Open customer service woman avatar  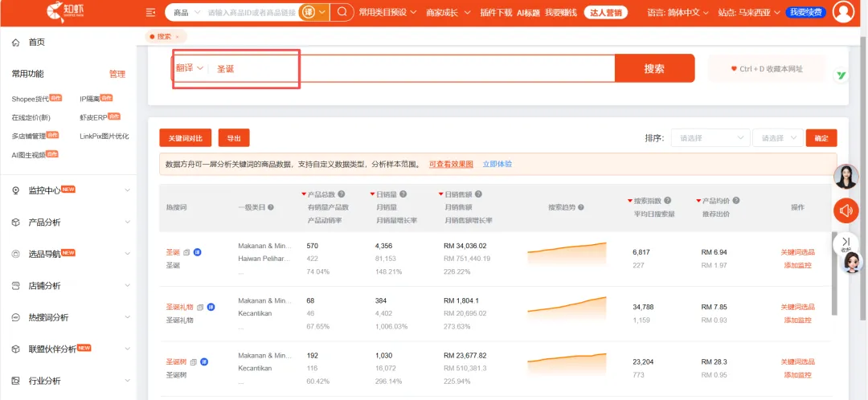[845, 176]
